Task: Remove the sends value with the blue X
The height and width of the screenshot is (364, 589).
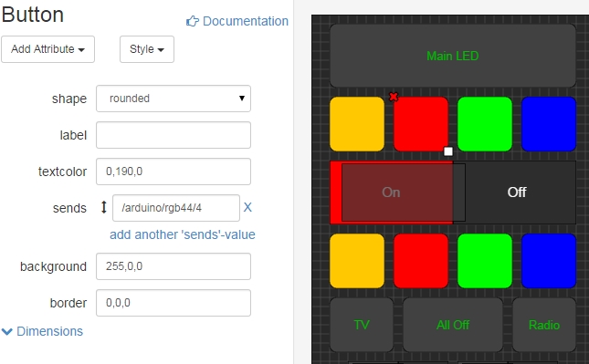Action: click(247, 207)
